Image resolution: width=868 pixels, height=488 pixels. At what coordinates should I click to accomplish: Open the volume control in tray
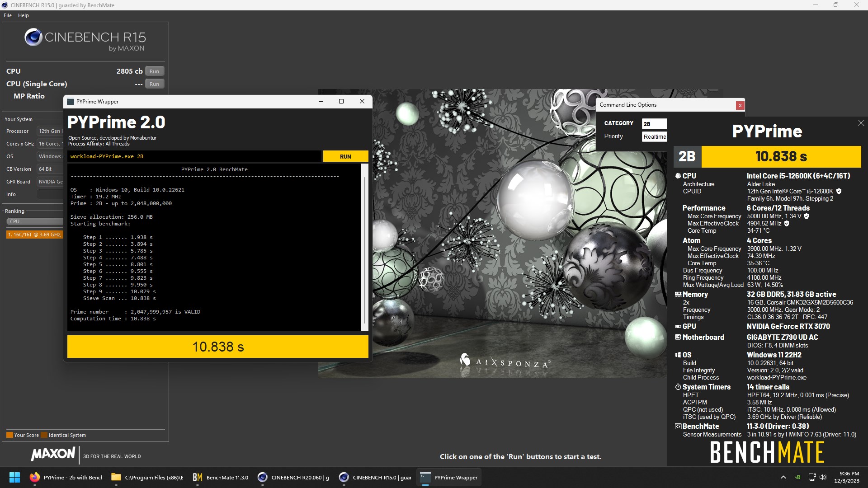(x=823, y=477)
